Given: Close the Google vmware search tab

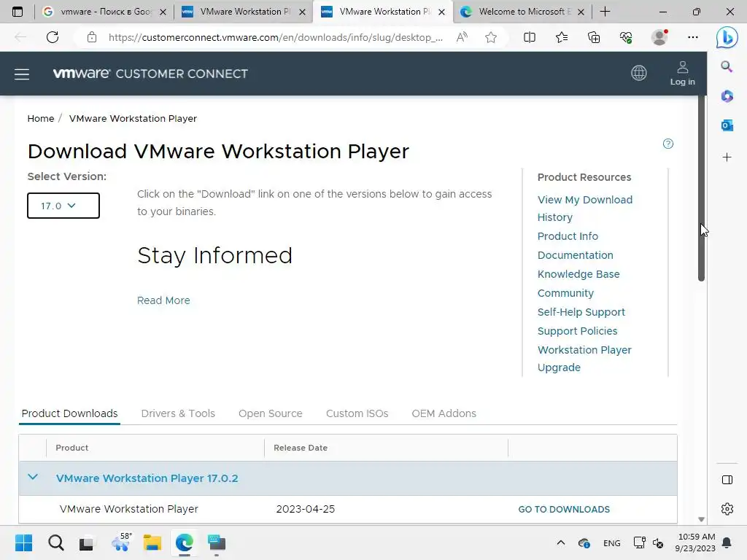Looking at the screenshot, I should click(x=163, y=12).
